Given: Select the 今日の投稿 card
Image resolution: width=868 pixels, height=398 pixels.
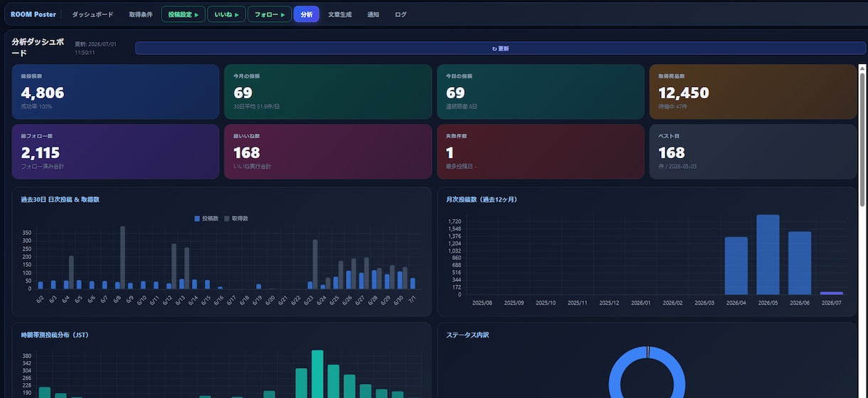Looking at the screenshot, I should coord(541,92).
